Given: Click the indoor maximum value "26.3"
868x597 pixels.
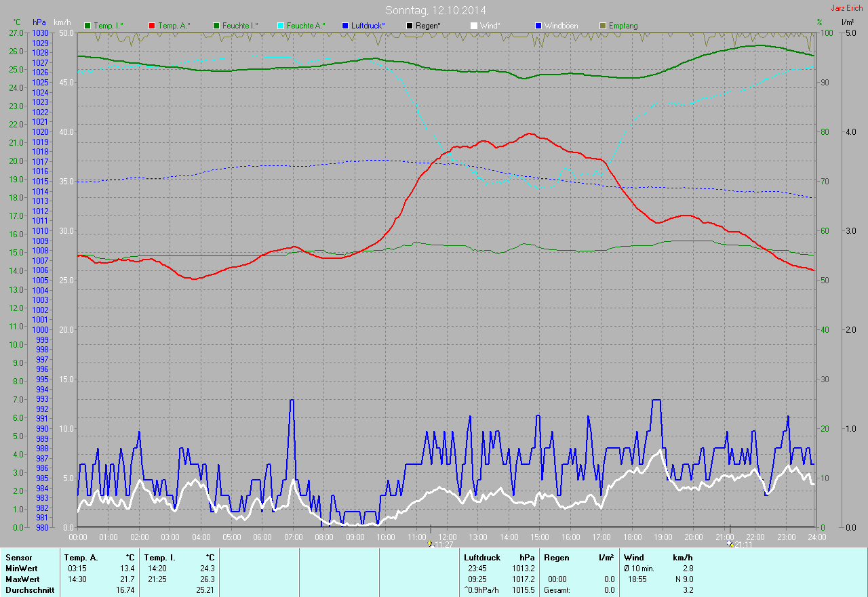Looking at the screenshot, I should [207, 579].
